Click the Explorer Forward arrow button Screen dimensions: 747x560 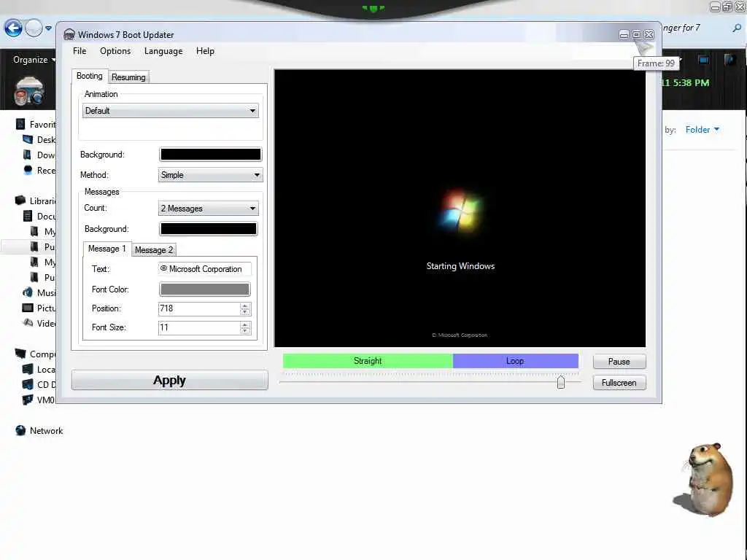[34, 28]
